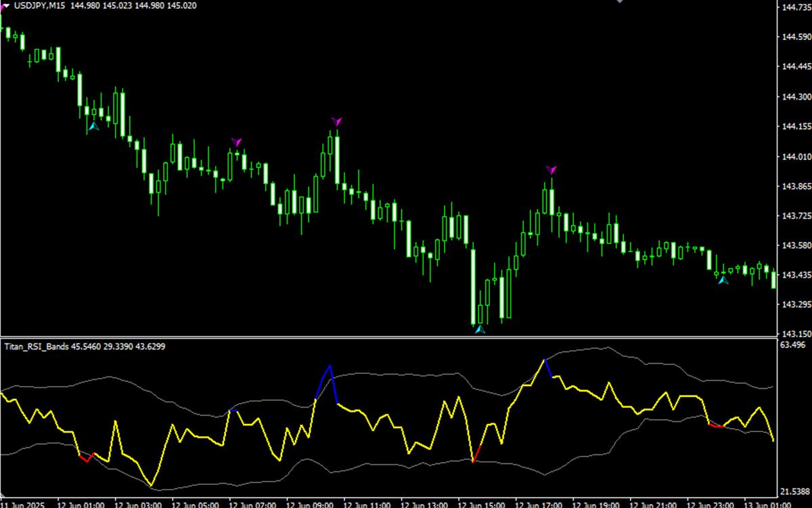Click the 144.735 price label on the scale

[x=796, y=7]
